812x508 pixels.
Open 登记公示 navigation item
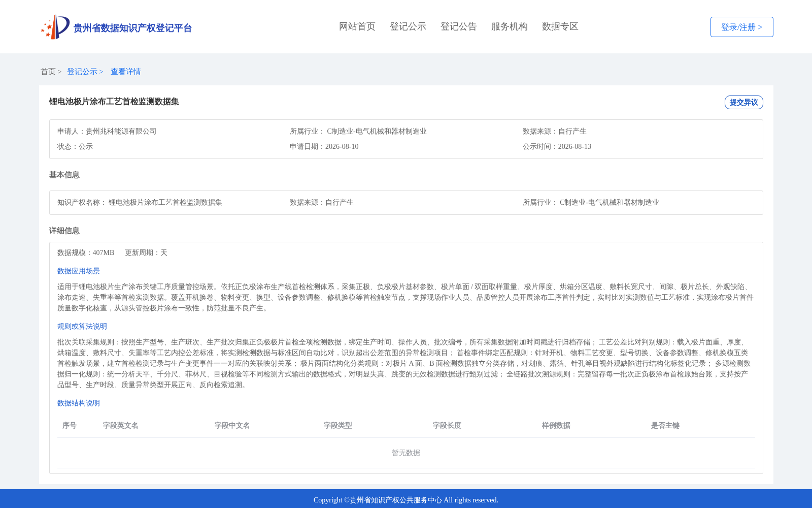click(x=408, y=26)
